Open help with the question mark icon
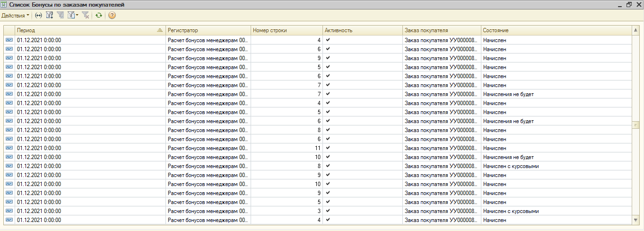Viewport: 644px width, 231px height. click(112, 15)
